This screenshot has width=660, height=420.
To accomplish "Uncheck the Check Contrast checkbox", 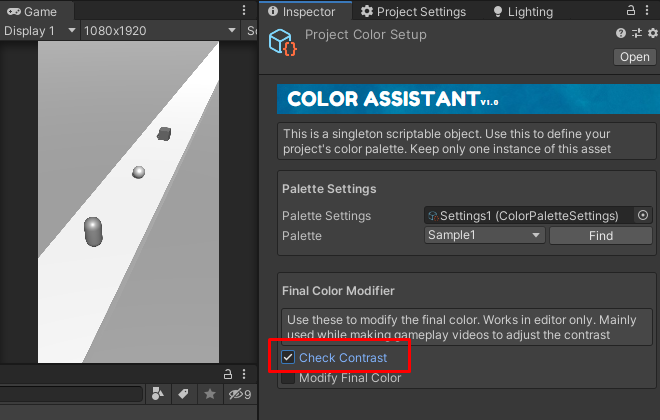I will pyautogui.click(x=288, y=357).
